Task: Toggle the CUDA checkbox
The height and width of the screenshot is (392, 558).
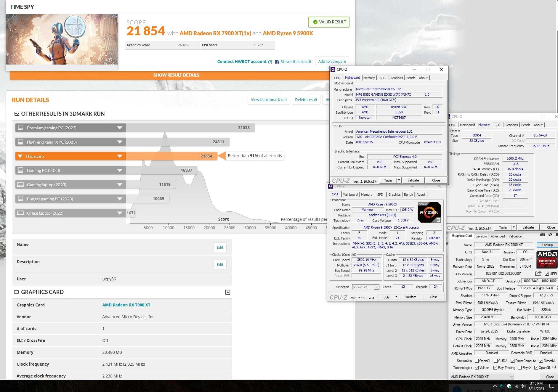Action: pyautogui.click(x=496, y=361)
